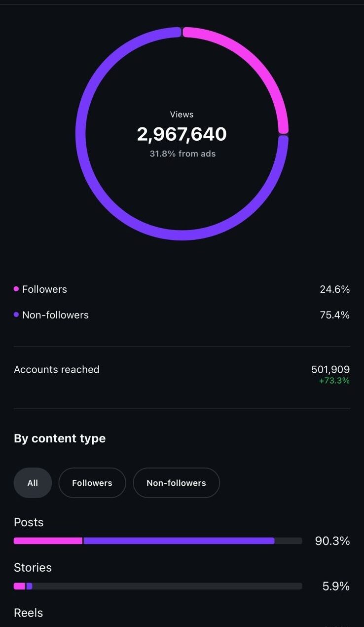Screen dimensions: 364x627
Task: Switch to the Followers filter pill
Action: [92, 483]
